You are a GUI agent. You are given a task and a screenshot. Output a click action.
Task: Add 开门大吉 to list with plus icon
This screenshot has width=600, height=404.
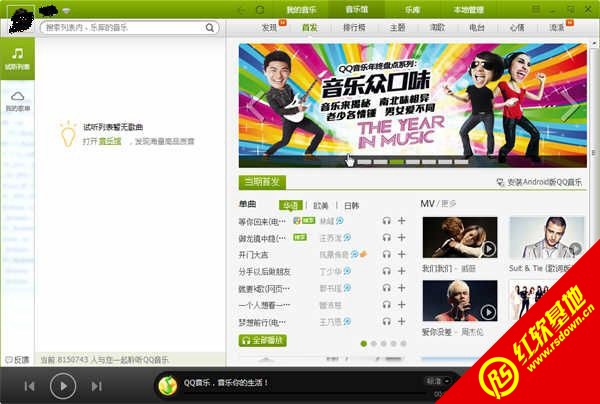pos(401,254)
